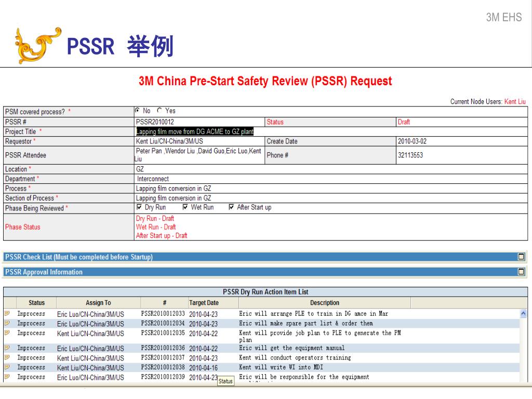Sort by the Status column header
This screenshot has width=532, height=399.
pos(36,303)
